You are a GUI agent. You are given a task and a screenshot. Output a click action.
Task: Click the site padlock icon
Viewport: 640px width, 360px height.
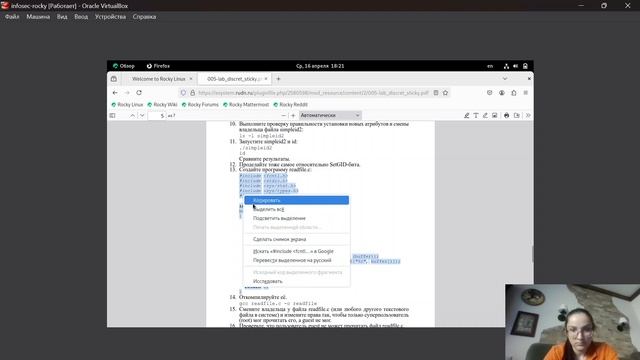tap(192, 93)
